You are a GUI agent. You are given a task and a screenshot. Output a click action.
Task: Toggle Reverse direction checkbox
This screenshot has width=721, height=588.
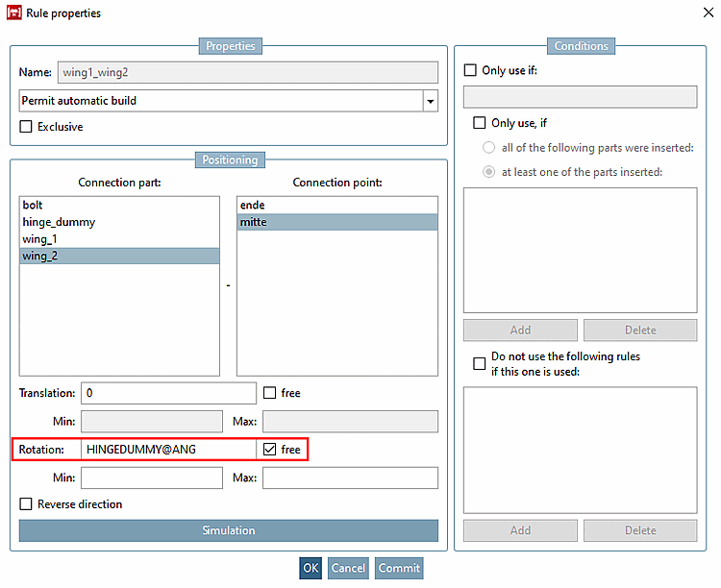(26, 503)
